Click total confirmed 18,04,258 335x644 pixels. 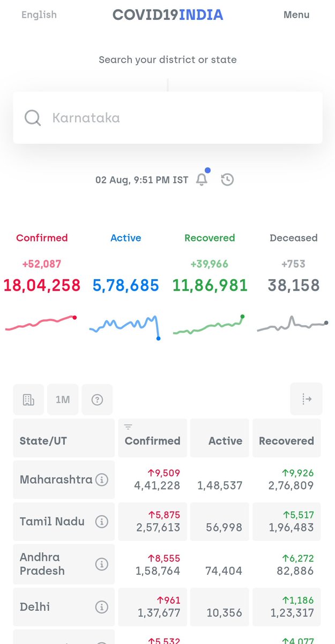click(x=42, y=285)
